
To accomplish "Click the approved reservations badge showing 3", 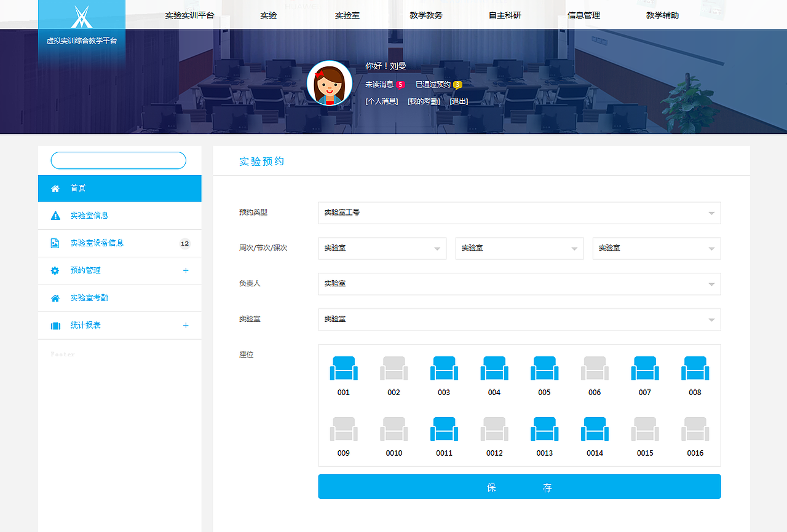I will coord(457,85).
